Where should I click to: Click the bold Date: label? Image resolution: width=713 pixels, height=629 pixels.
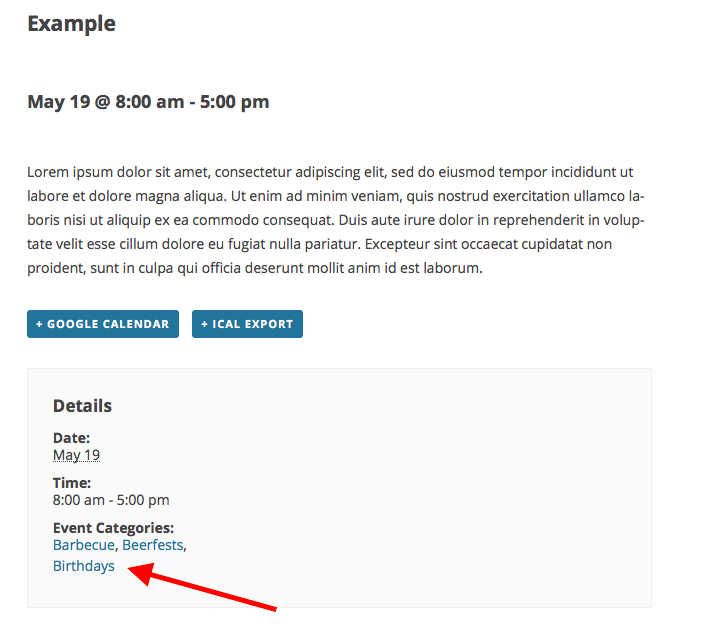tap(71, 438)
